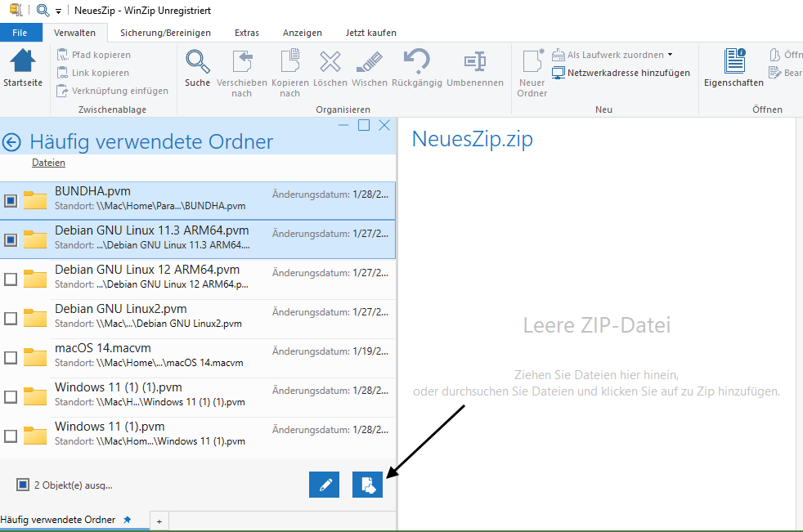Click the macOS 14.macvm folder icon
The height and width of the screenshot is (532, 803).
pos(35,357)
